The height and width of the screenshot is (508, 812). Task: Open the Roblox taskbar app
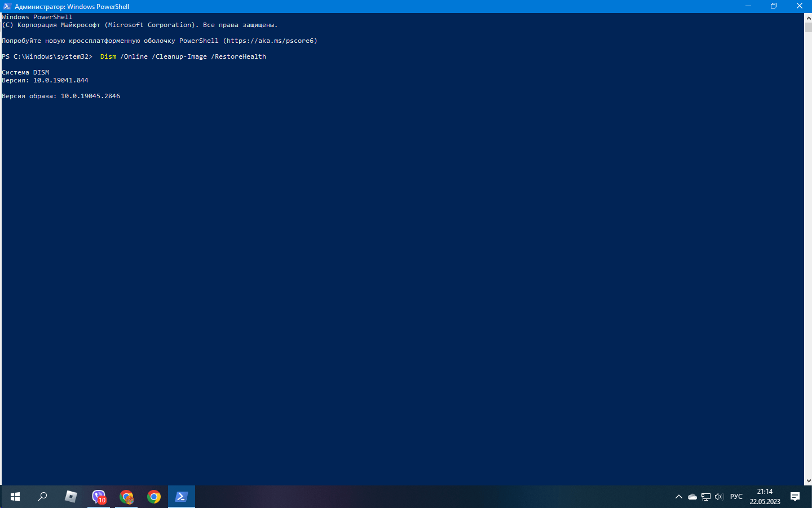pos(70,497)
